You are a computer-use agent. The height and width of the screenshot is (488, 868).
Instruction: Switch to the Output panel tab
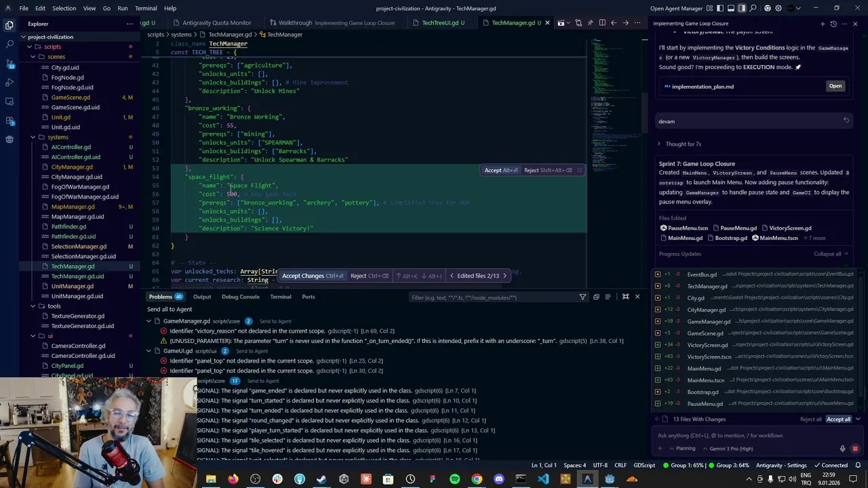(202, 297)
